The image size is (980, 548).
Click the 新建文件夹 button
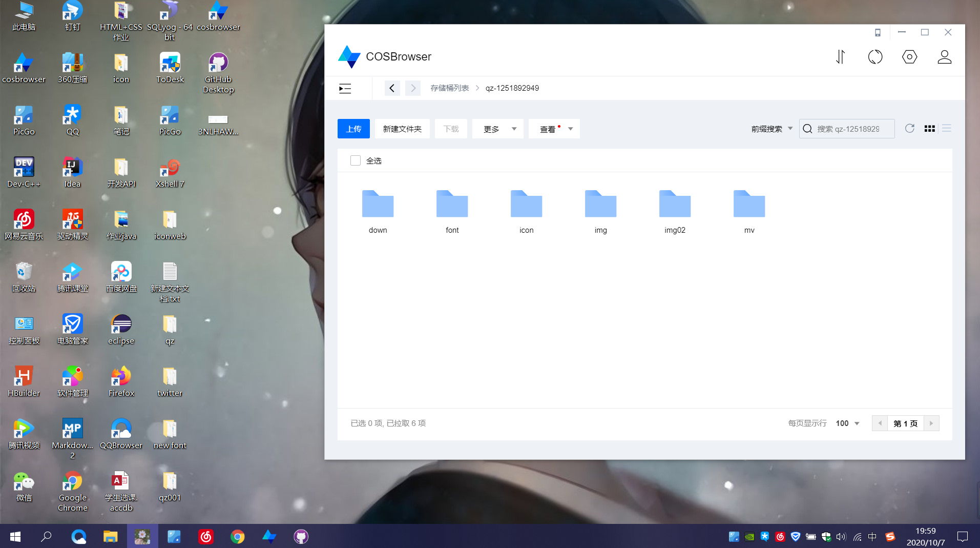(402, 129)
